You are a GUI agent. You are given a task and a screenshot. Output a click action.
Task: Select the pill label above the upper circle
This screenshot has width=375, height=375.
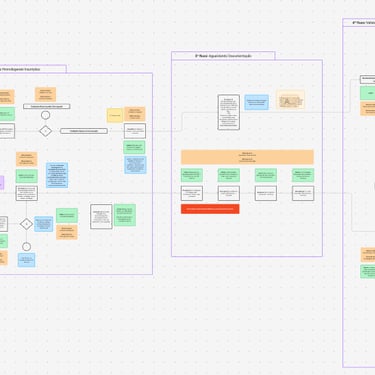coord(47,106)
